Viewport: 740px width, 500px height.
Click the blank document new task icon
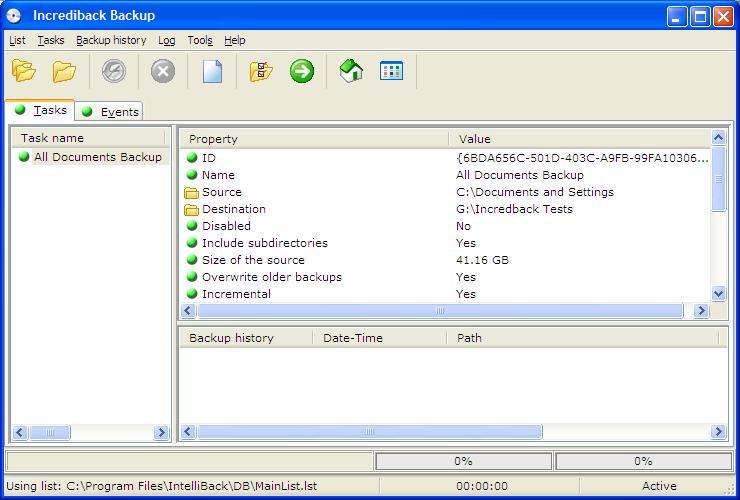click(212, 71)
